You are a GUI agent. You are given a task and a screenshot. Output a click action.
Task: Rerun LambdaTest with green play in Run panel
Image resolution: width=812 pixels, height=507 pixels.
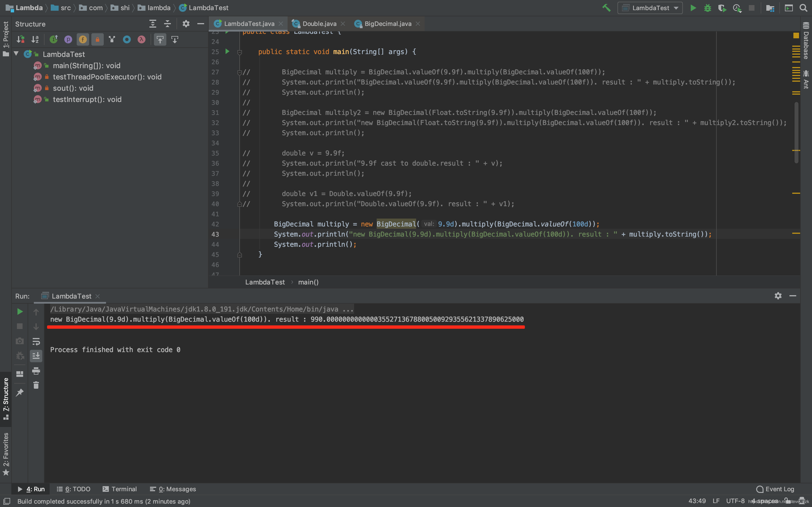pos(20,312)
